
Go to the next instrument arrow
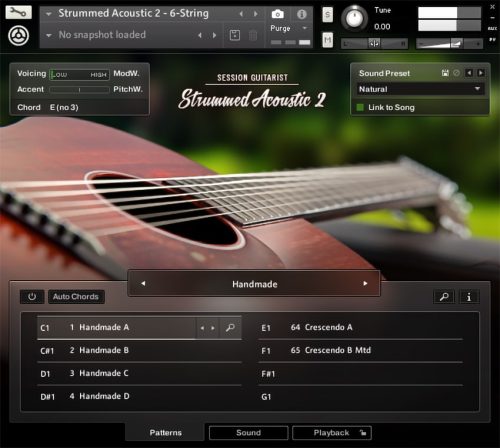[256, 14]
